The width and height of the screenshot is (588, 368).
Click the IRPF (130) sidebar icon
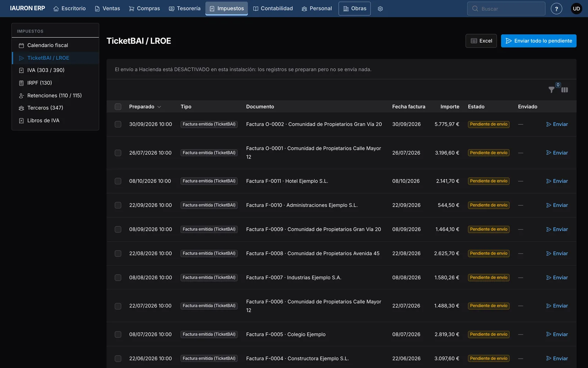(x=21, y=83)
